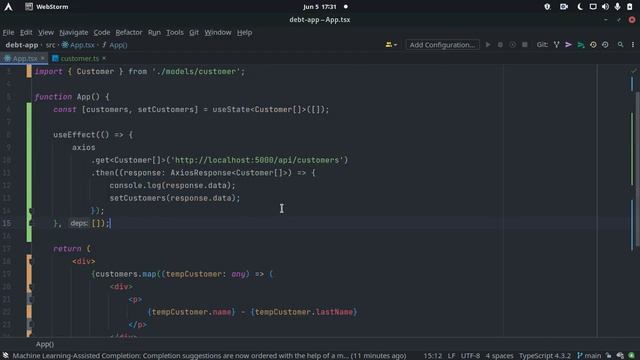The width and height of the screenshot is (640, 360).
Task: Click the microphone tray icon
Action: (617, 7)
